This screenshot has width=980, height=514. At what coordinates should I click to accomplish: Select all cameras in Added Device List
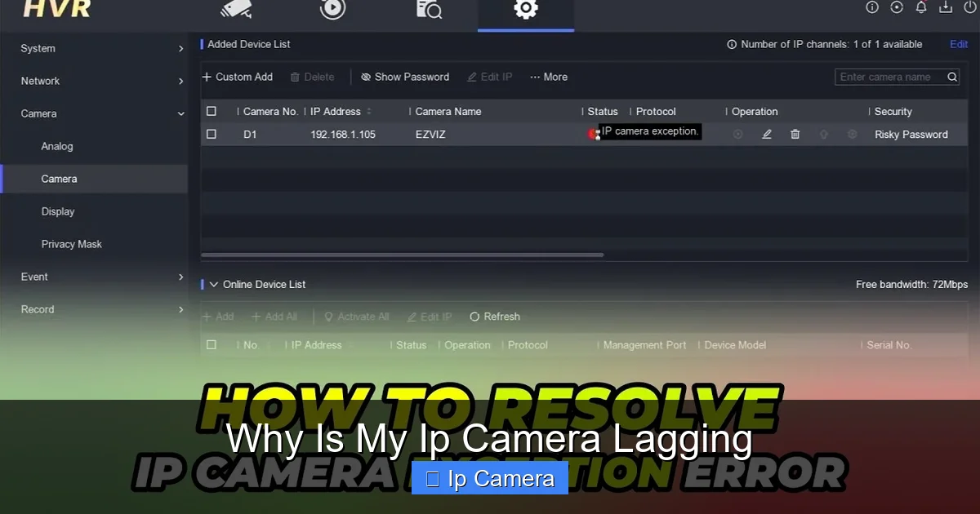coord(212,111)
